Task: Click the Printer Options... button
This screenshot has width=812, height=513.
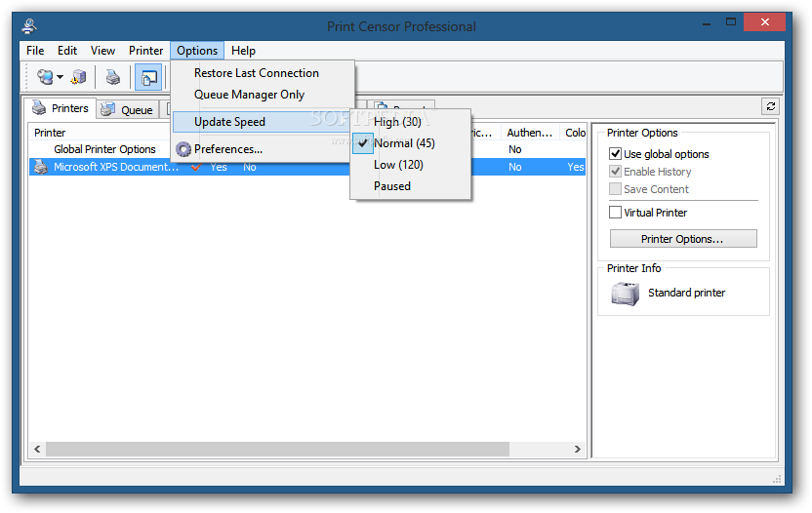Action: [x=683, y=239]
